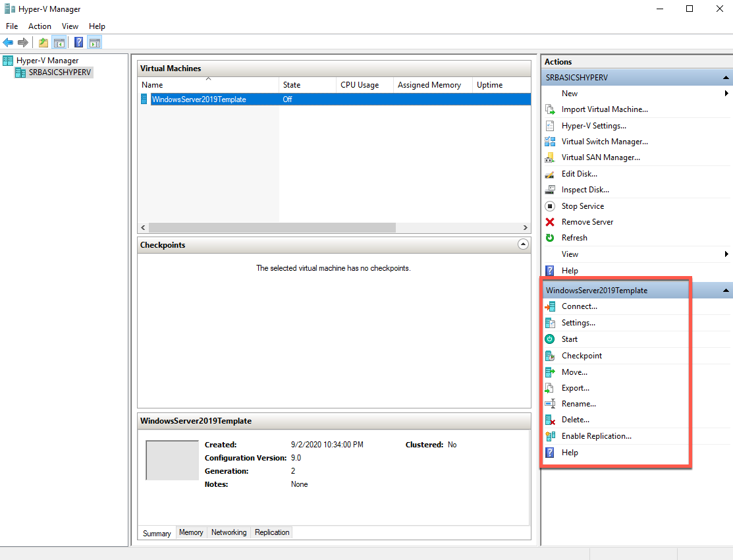733x560 pixels.
Task: Switch to the Memory tab
Action: tap(191, 532)
